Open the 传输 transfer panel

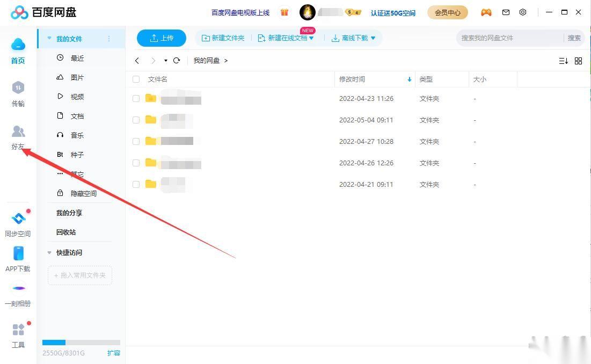click(18, 88)
